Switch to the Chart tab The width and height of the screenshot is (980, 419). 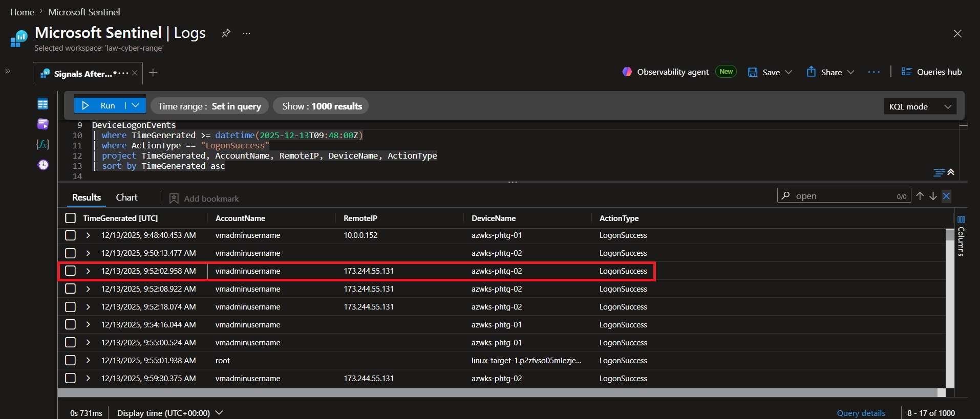(126, 197)
